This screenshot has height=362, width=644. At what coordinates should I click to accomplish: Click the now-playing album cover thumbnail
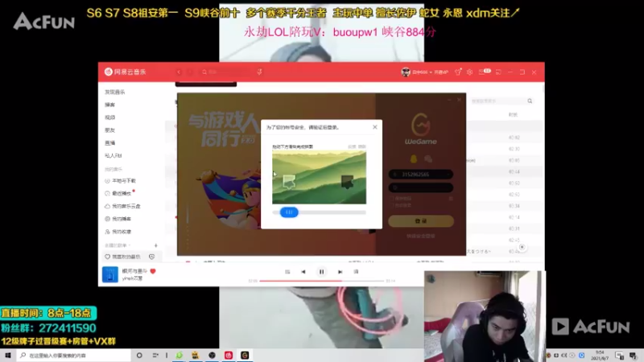pos(110,274)
